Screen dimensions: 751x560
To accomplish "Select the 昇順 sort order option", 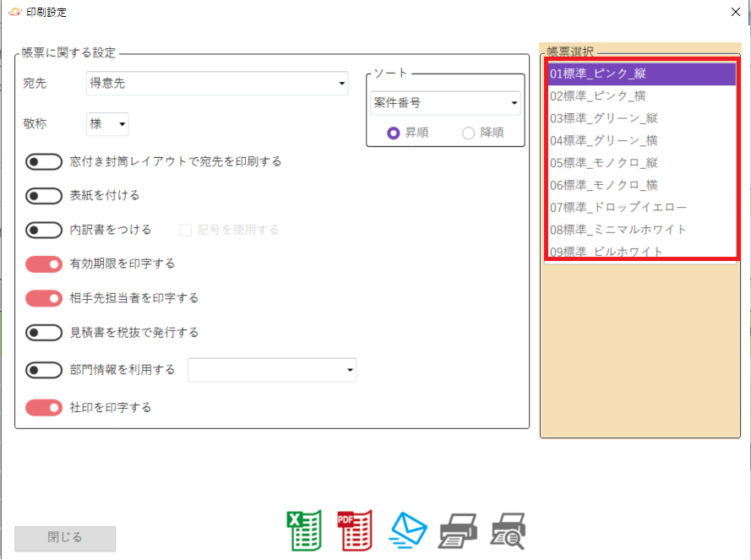I will 393,133.
